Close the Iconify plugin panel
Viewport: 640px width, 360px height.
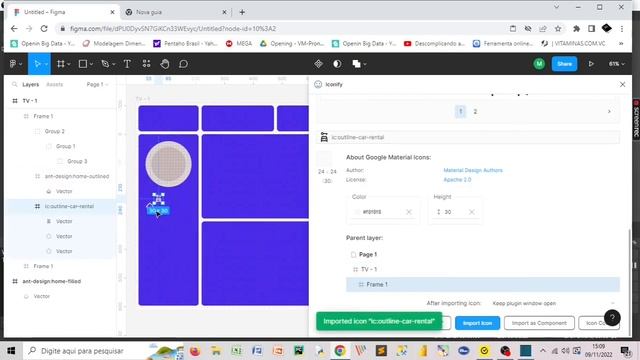coord(622,84)
